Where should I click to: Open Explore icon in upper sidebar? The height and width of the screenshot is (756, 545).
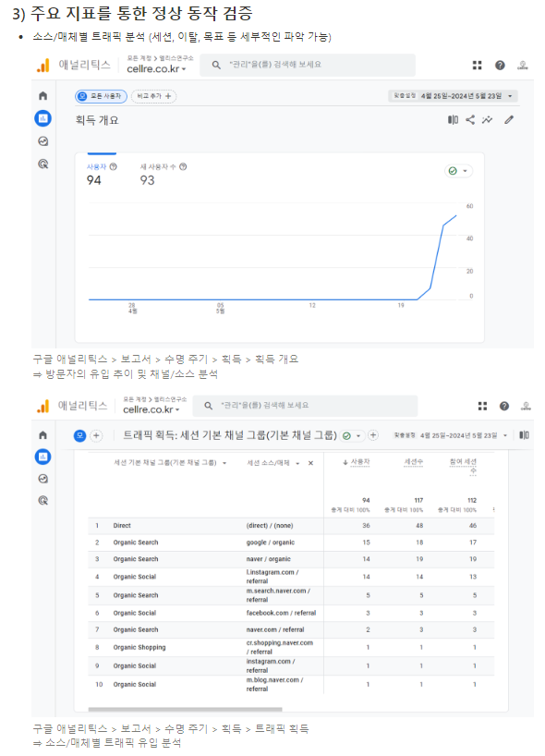pyautogui.click(x=42, y=141)
